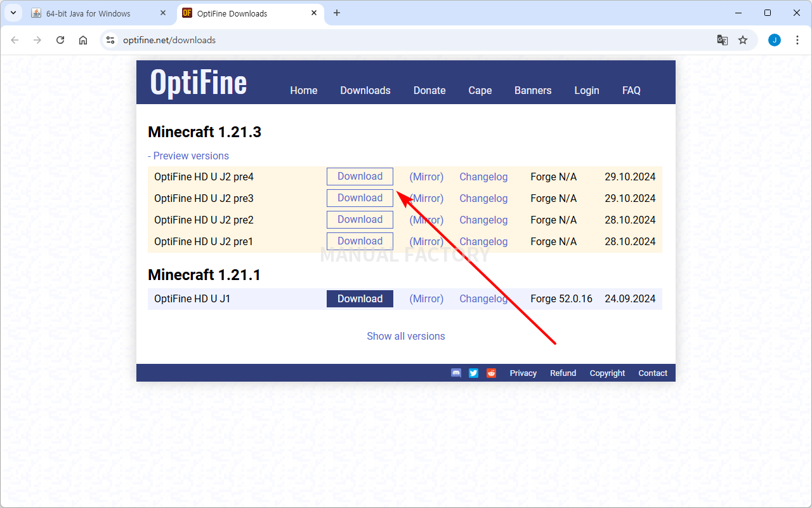Click the Forge 52.0.16 text
This screenshot has height=508, width=812.
click(x=561, y=298)
